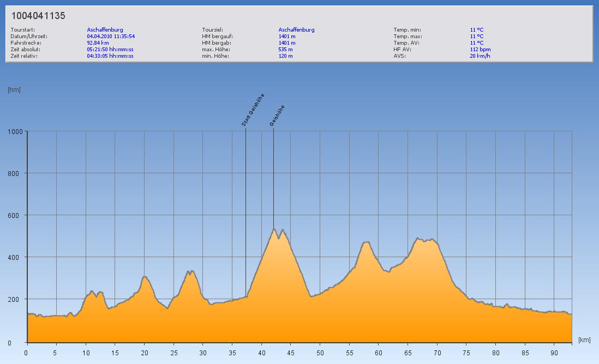Click the Zeit relativ value 04:33:05
This screenshot has width=599, height=364.
tap(110, 56)
